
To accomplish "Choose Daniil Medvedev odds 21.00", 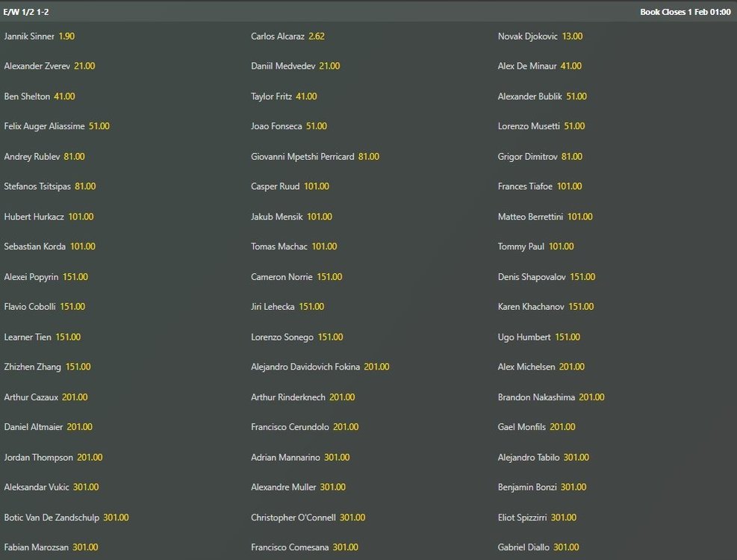I will [329, 66].
